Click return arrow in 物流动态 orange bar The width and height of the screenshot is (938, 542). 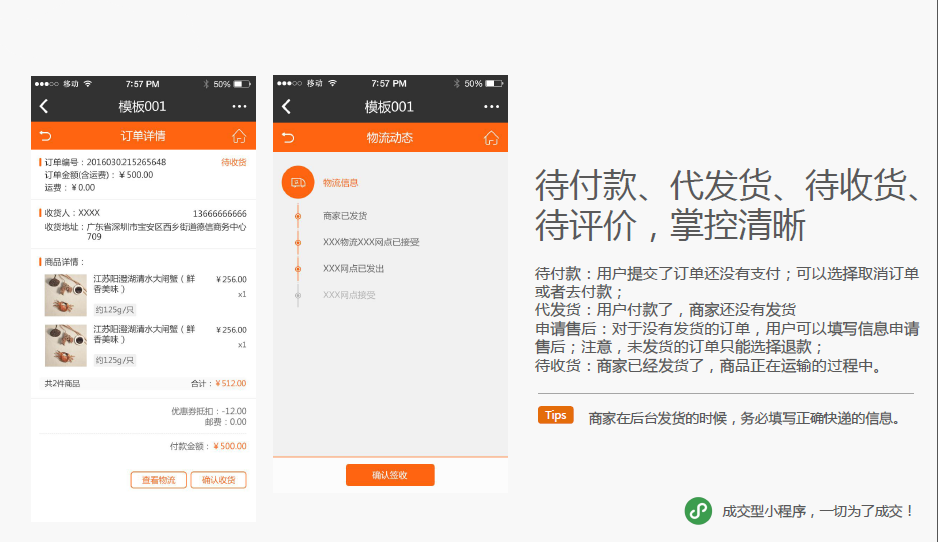[288, 137]
